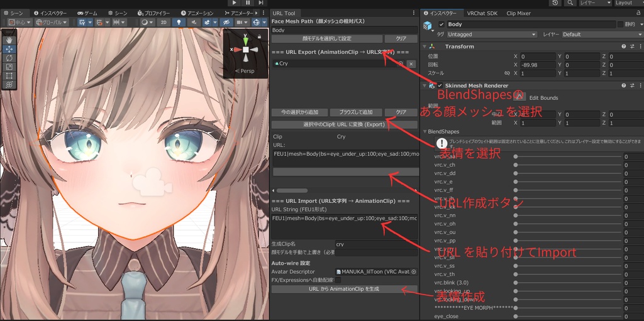Click URL から AnimationClip を生成 button
Image resolution: width=644 pixels, height=321 pixels.
pos(344,289)
